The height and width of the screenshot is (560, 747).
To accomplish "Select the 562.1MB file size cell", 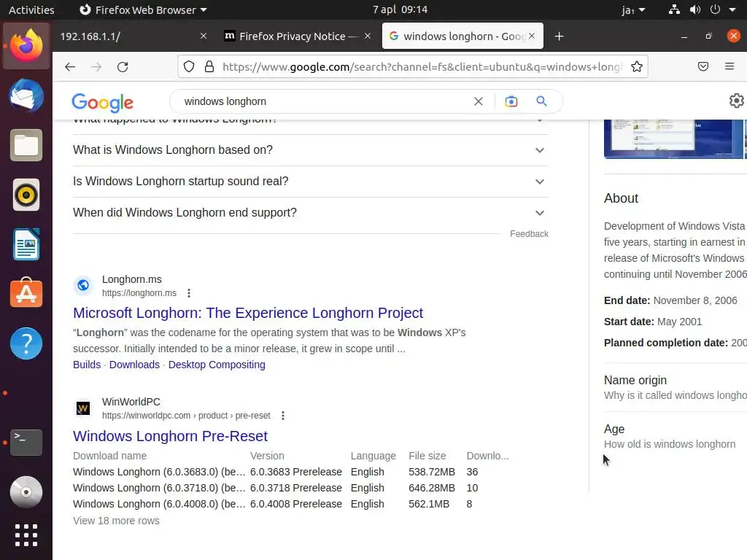I will pos(429,504).
